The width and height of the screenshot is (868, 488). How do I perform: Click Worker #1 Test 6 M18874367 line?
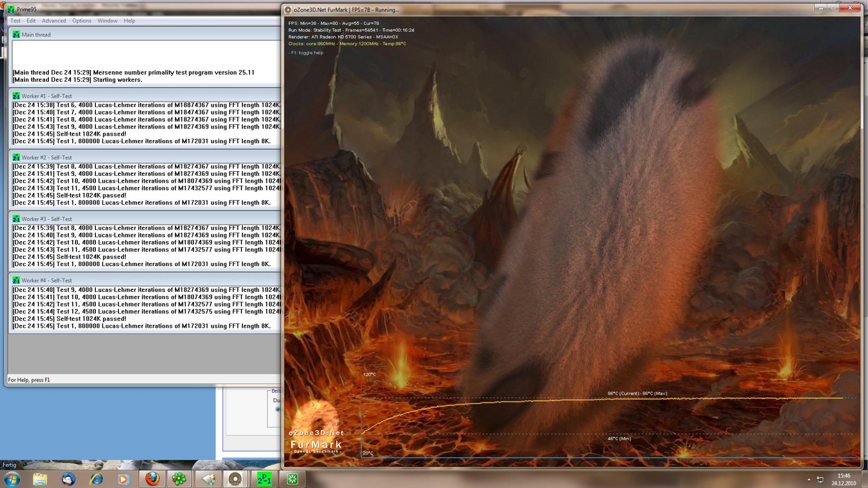coord(147,105)
